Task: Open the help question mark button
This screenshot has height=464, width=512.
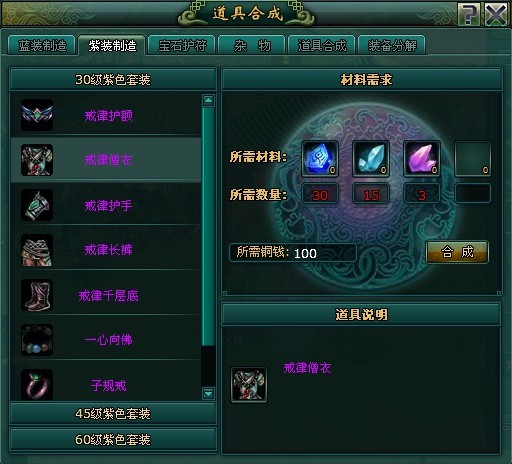Action: pos(469,14)
